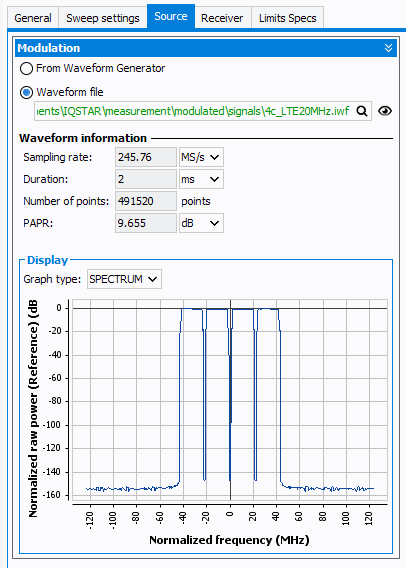Screen dimensions: 406x568
Task: Open the Receiver tab
Action: coord(222,18)
